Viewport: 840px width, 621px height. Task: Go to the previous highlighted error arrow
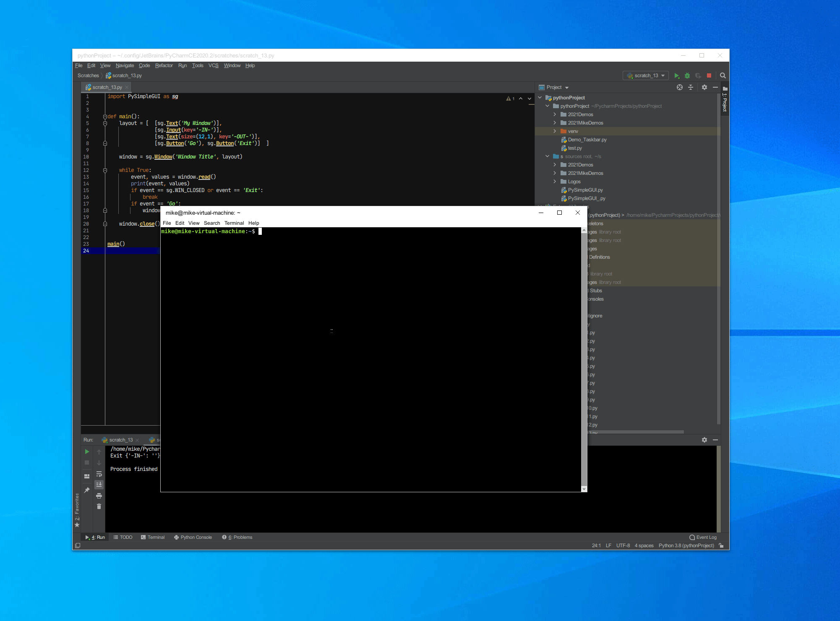521,99
